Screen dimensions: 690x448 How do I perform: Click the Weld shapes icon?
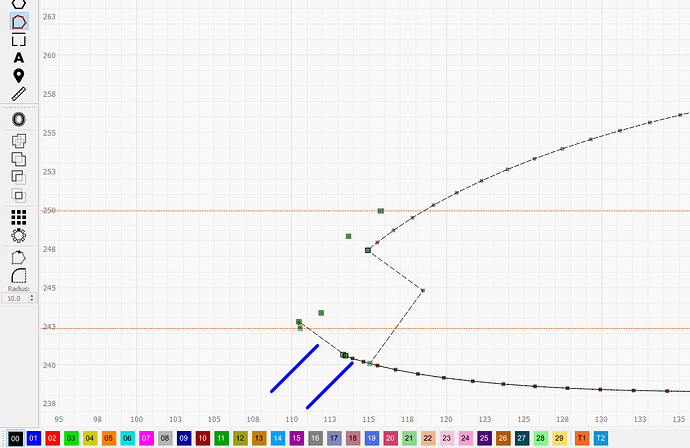click(x=18, y=141)
